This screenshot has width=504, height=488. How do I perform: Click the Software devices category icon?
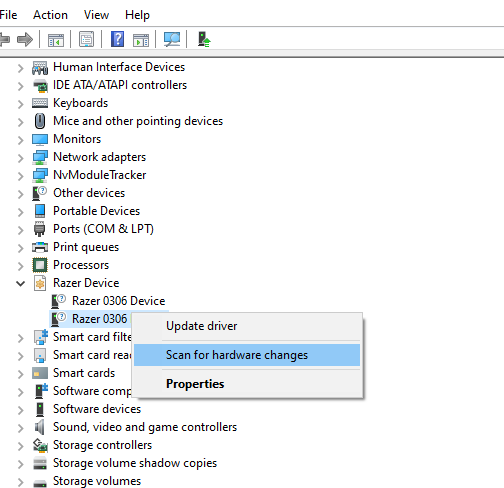40,409
